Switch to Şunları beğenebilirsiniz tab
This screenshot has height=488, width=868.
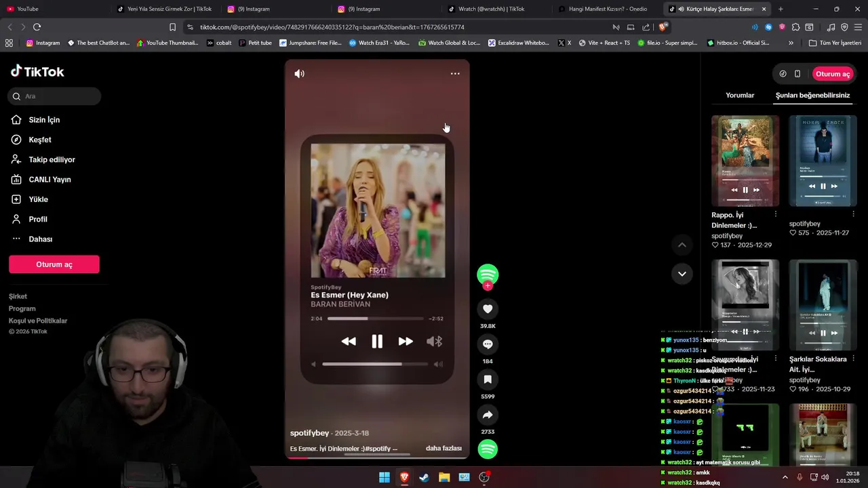tap(812, 95)
